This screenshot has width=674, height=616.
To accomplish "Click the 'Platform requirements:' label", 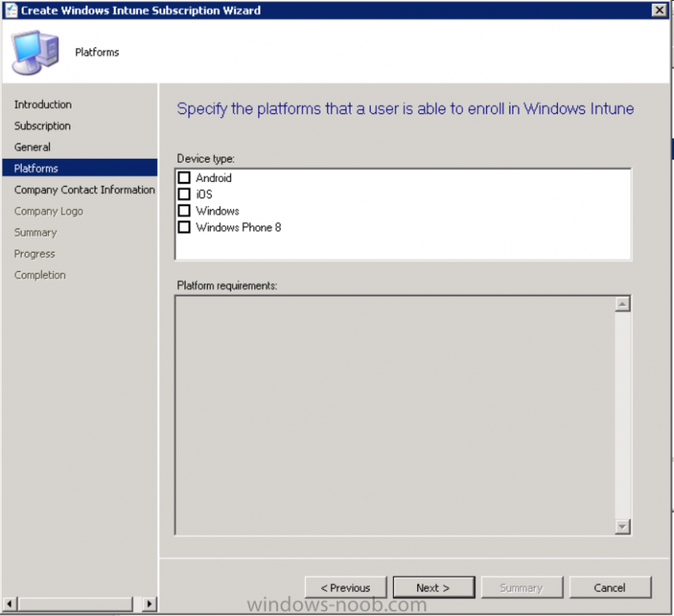I will (227, 286).
